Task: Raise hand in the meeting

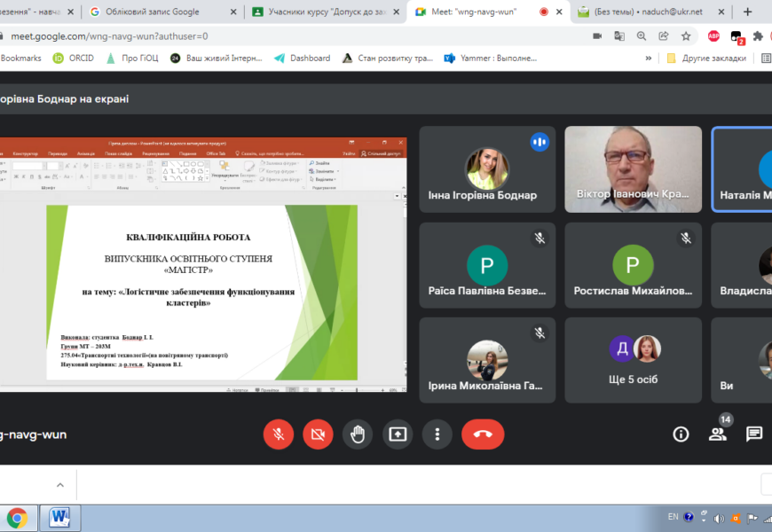Action: pyautogui.click(x=358, y=434)
